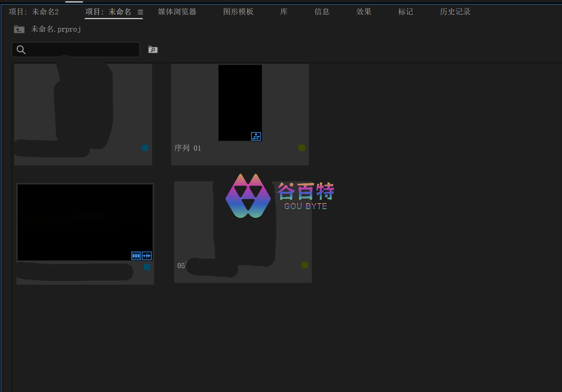Focus the project search input field
This screenshot has width=562, height=392.
click(81, 50)
